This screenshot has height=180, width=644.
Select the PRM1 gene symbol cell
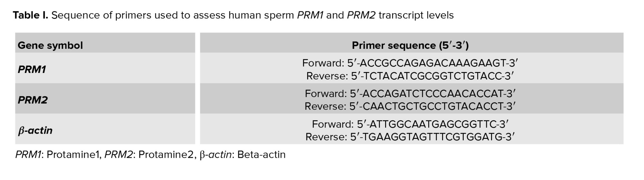[32, 69]
